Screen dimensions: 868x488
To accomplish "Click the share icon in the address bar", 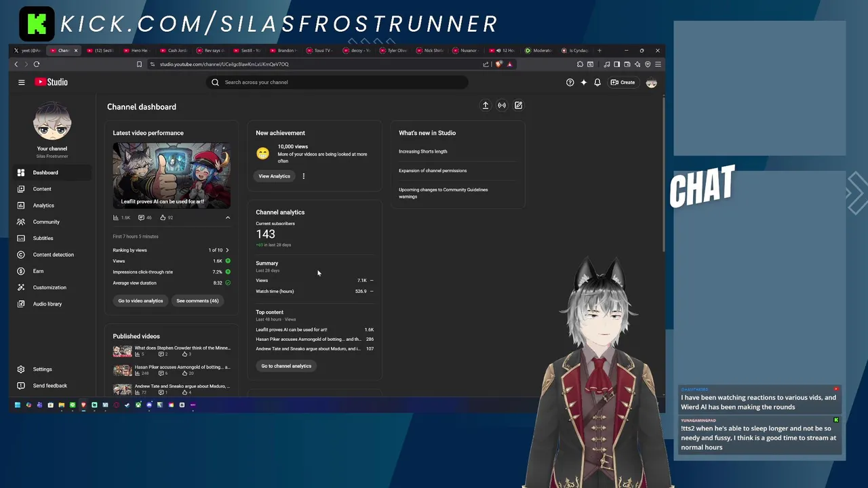I will click(x=486, y=64).
